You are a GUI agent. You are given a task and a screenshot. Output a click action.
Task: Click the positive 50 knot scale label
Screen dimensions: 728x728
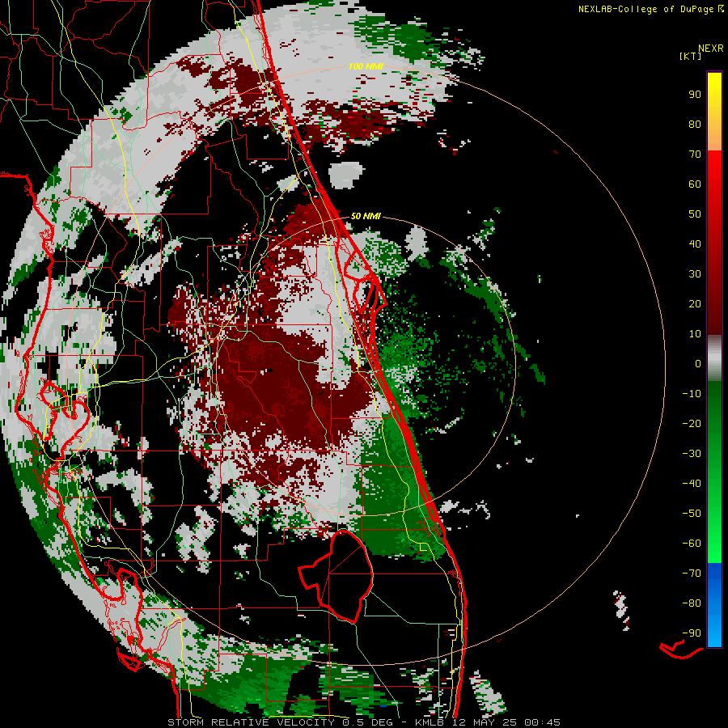tap(695, 214)
